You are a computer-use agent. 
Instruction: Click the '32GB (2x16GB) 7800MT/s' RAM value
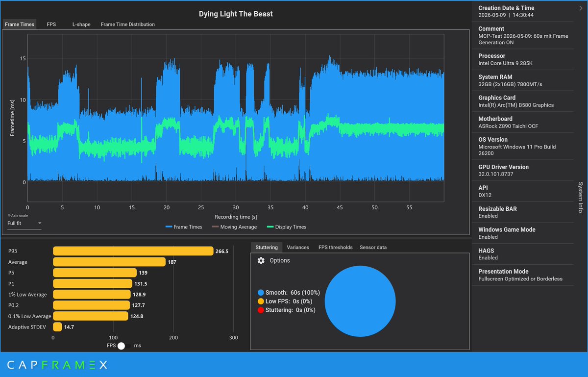point(510,84)
